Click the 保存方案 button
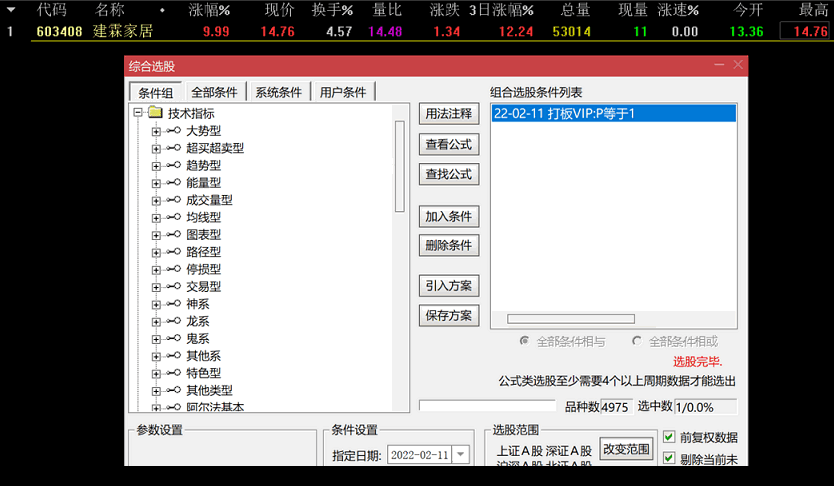 coord(449,315)
